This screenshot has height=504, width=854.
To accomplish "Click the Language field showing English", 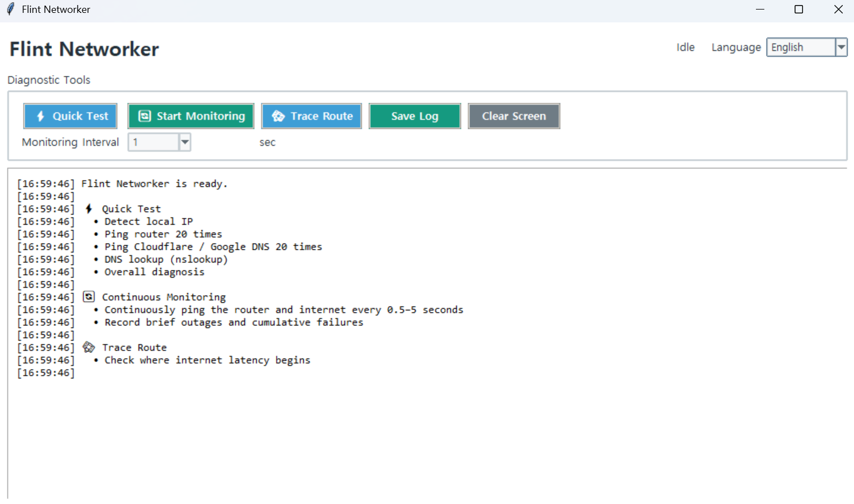I will [801, 47].
